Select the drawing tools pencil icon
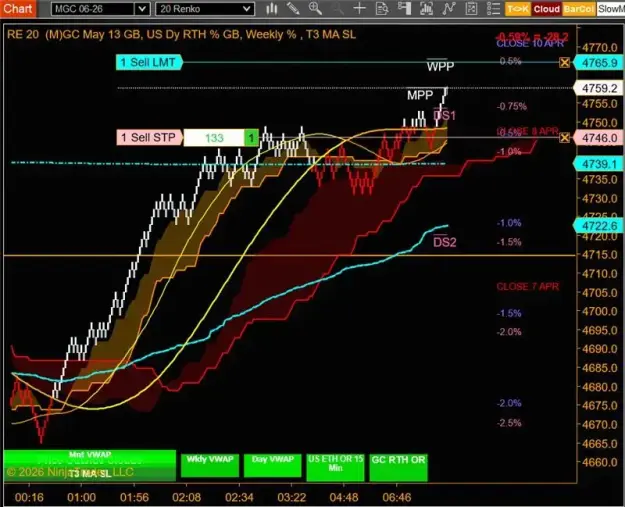Image resolution: width=625 pixels, height=507 pixels. pyautogui.click(x=293, y=8)
